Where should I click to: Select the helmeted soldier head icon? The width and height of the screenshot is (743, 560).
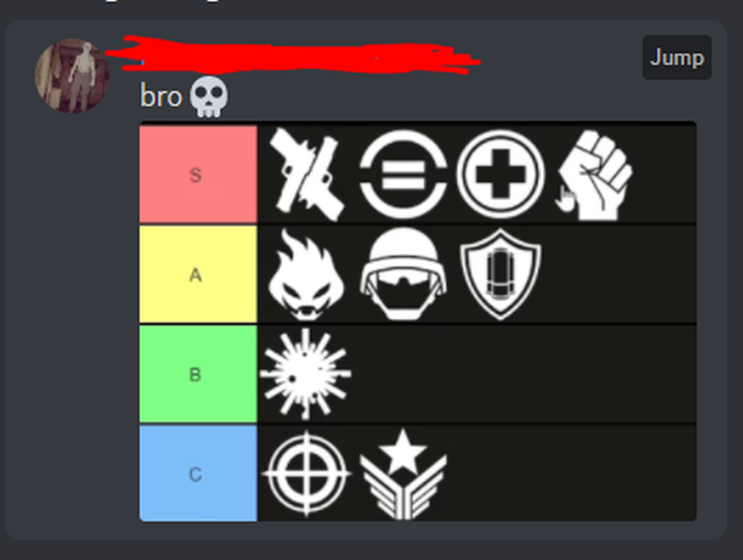click(403, 274)
